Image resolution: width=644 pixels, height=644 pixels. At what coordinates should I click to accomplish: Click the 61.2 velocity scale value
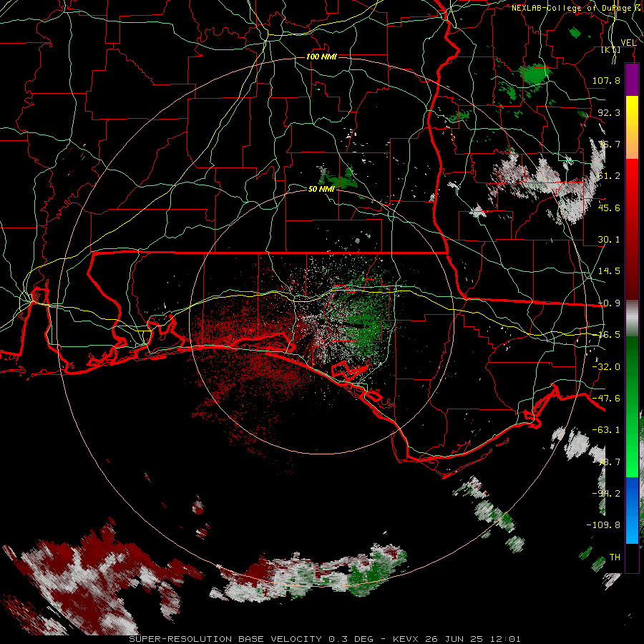(x=609, y=176)
